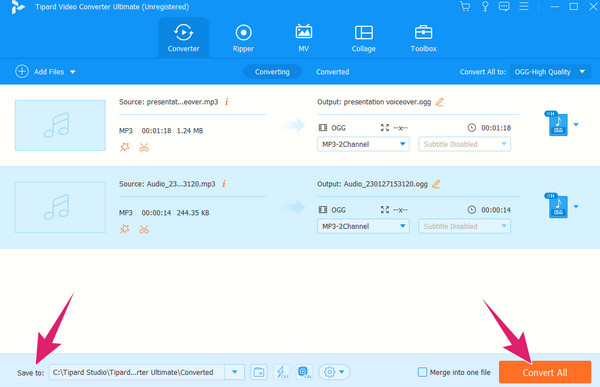Image resolution: width=600 pixels, height=387 pixels.
Task: Switch to the Converter tab
Action: pos(184,38)
